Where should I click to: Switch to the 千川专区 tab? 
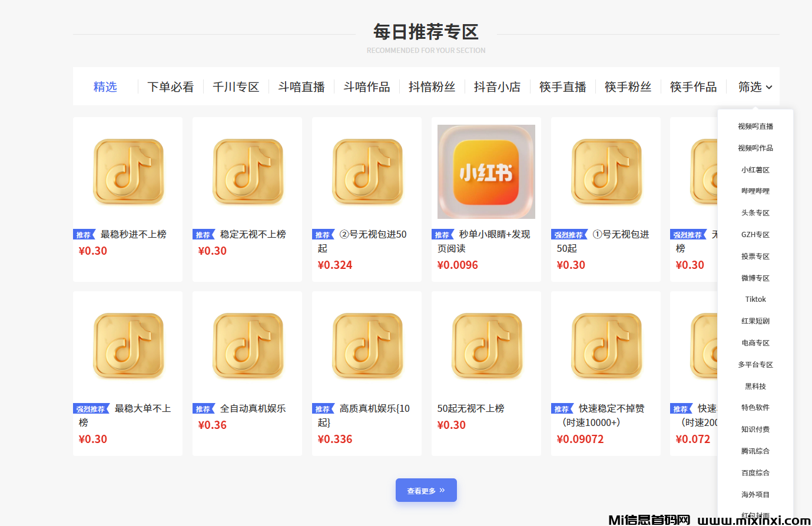click(x=236, y=87)
